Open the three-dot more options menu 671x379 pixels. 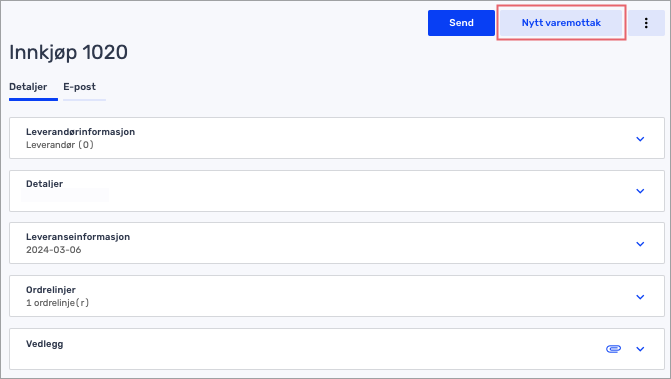coord(646,23)
